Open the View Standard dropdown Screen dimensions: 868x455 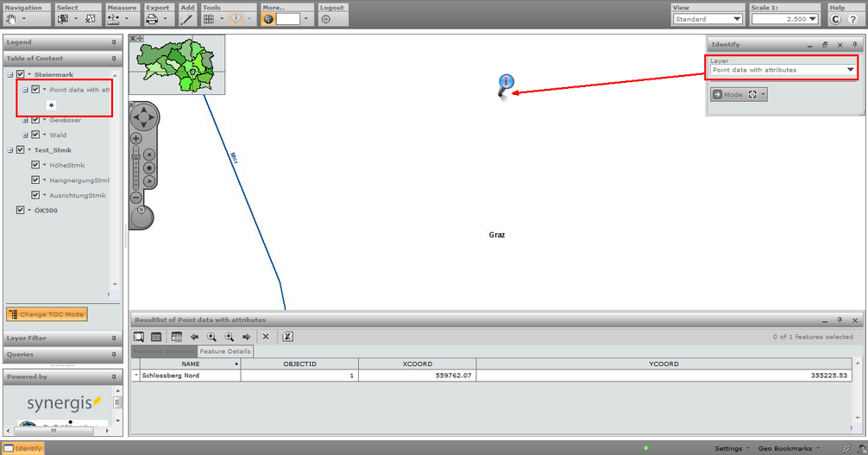point(708,19)
